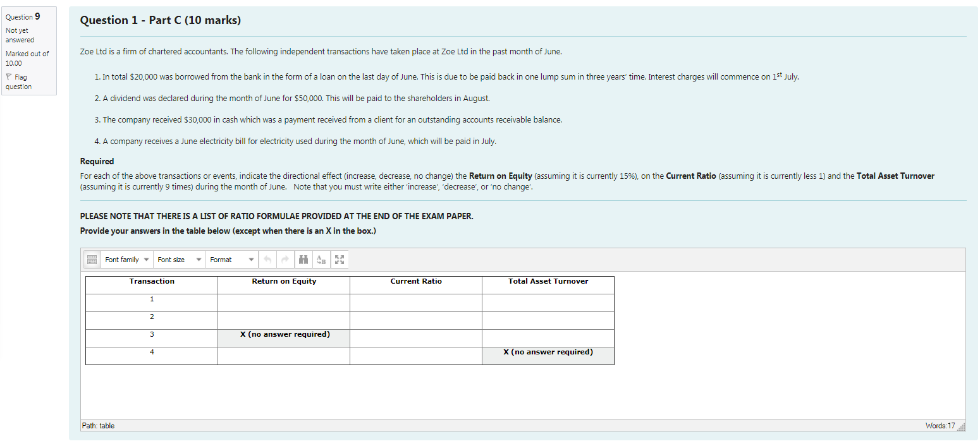The height and width of the screenshot is (446, 980).
Task: Click the undo arrow in editor toolbar
Action: coord(267,260)
